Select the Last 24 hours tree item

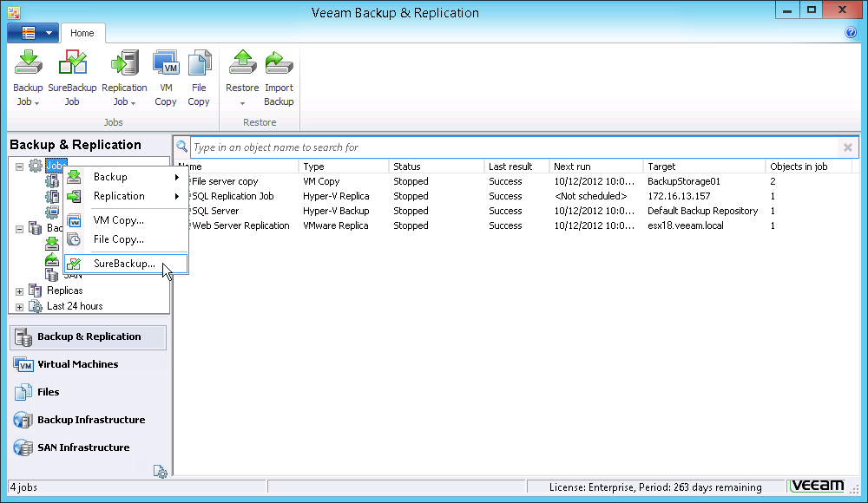coord(75,306)
